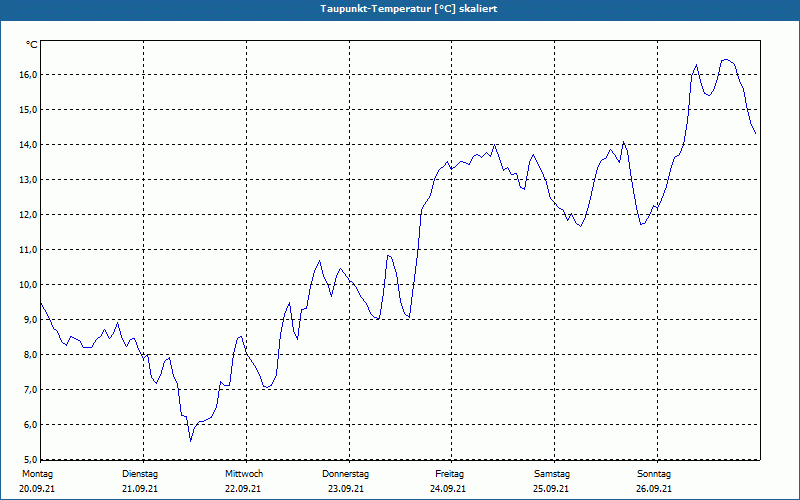
Task: Click the date 21.09.21
Action: (x=140, y=489)
